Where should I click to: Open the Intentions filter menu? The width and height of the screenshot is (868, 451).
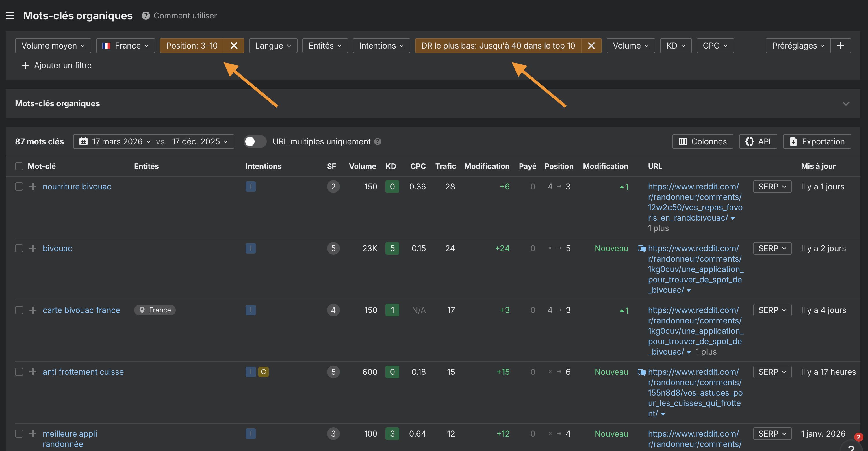tap(381, 45)
